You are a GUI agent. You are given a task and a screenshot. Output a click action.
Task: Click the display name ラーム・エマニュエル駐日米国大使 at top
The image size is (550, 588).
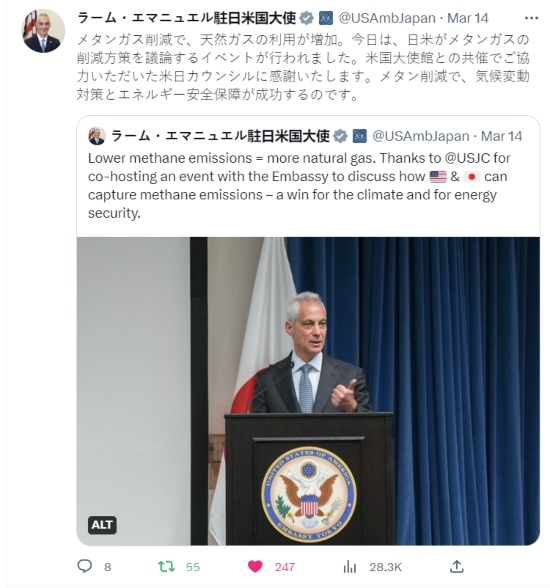[x=186, y=18]
